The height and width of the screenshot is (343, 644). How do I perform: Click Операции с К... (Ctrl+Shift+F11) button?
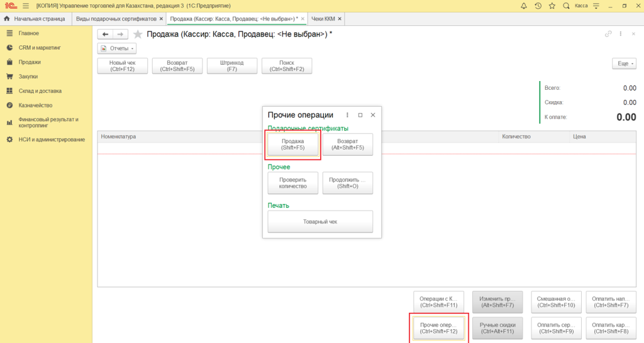pos(438,302)
